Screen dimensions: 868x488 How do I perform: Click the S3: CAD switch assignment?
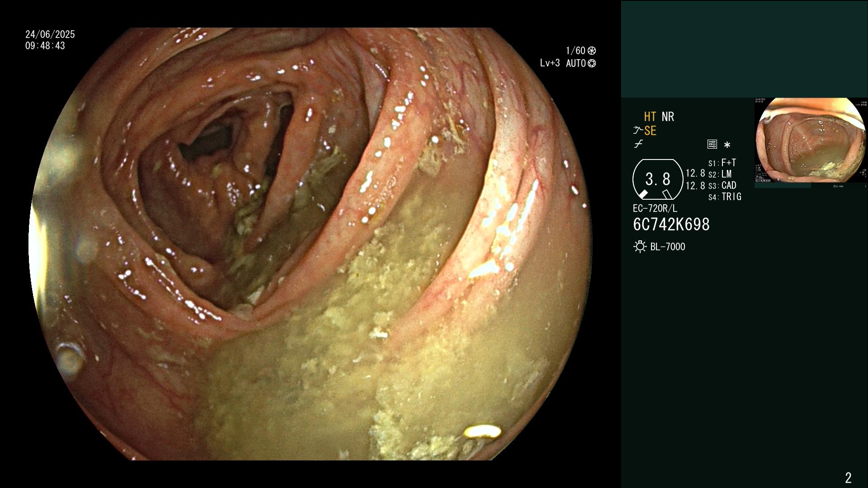point(722,185)
